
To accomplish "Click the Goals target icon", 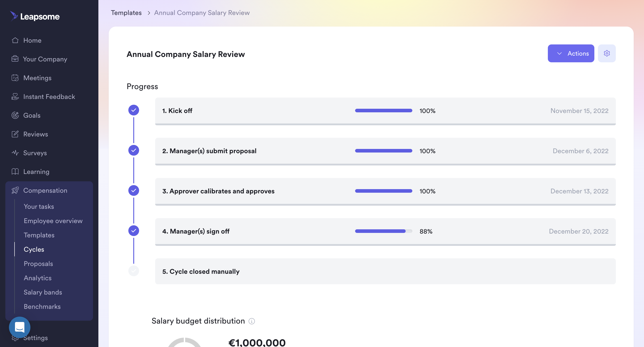I will tap(15, 115).
